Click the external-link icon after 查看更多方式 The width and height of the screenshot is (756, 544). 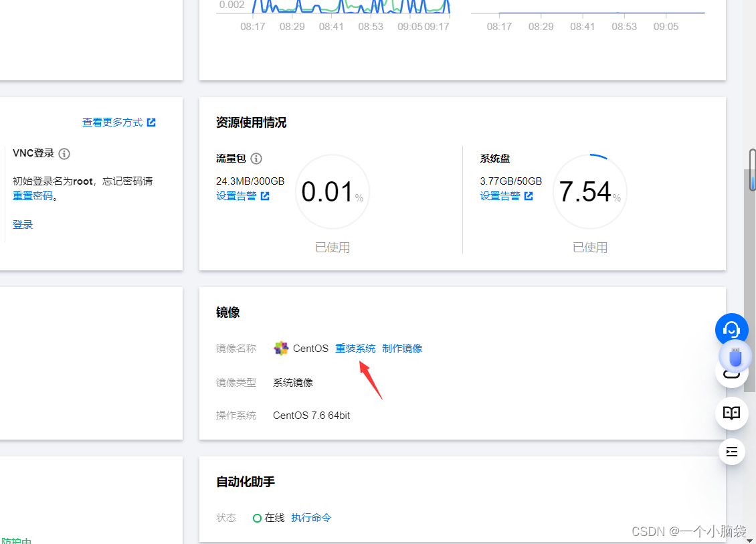pyautogui.click(x=152, y=122)
